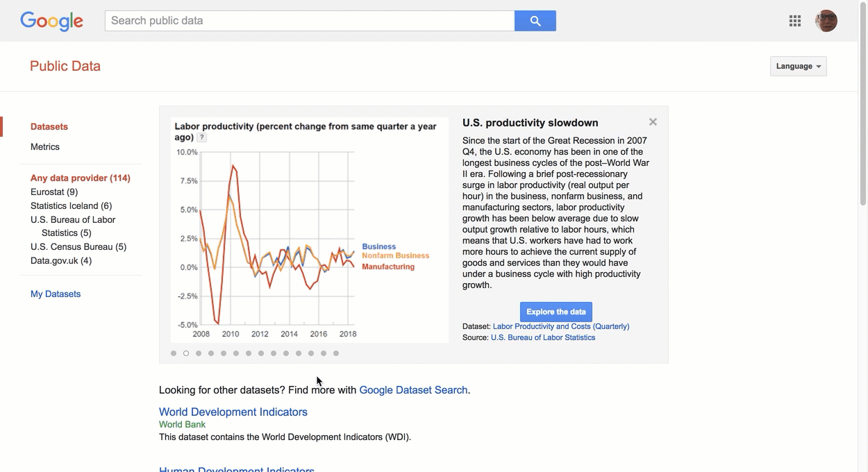This screenshot has height=472, width=868.
Task: Open World Development Indicators dataset
Action: coord(233,412)
